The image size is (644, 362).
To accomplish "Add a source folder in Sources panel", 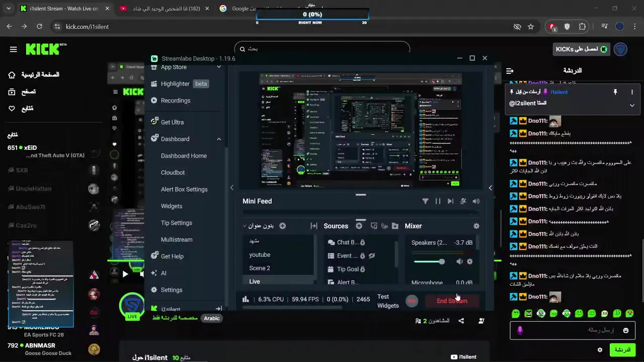I will (x=395, y=226).
